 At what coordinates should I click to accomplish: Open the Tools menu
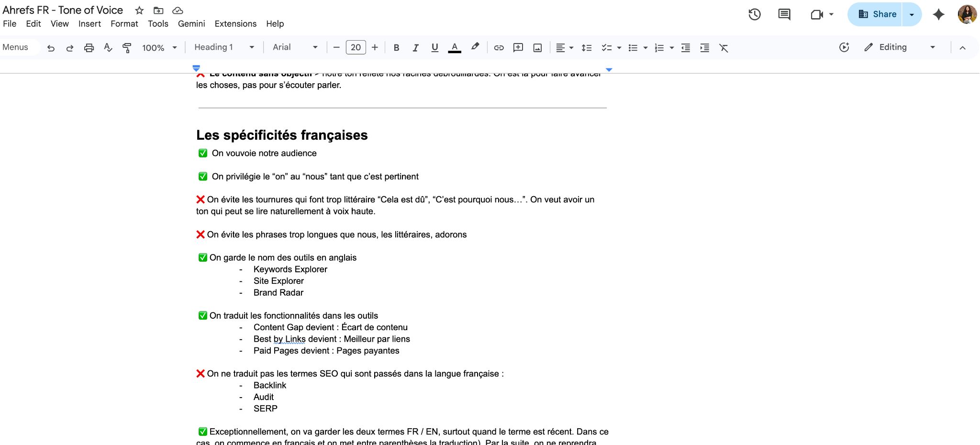(x=158, y=24)
